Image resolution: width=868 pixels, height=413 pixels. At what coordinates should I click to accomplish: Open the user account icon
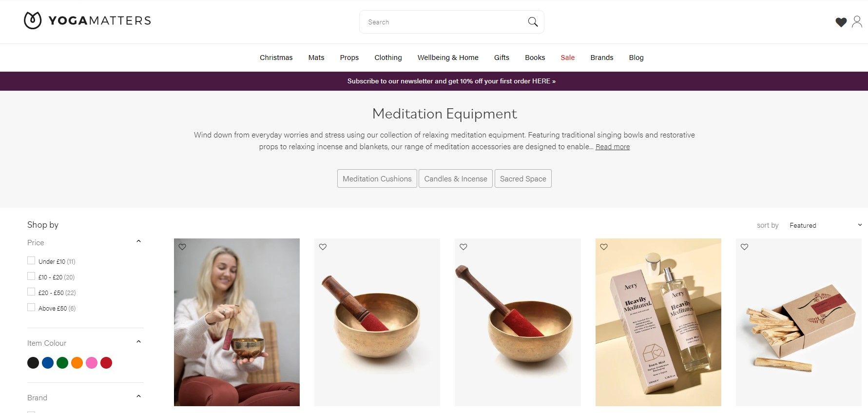[x=857, y=21]
